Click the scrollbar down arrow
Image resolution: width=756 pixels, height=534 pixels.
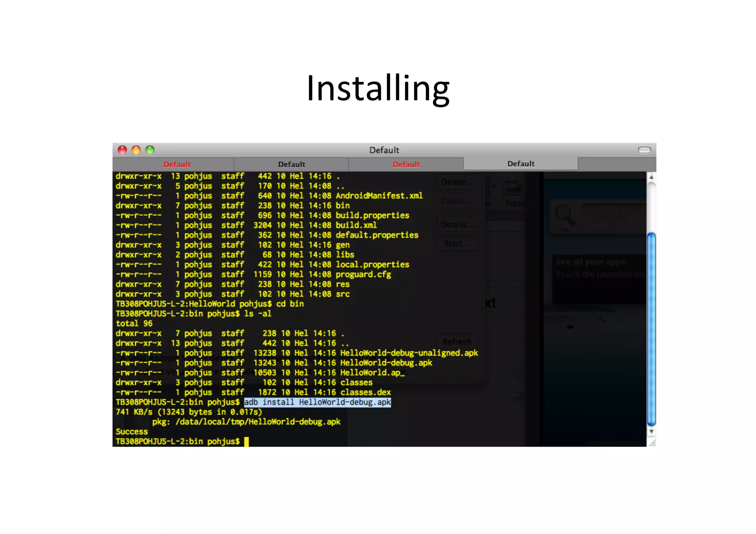pos(652,431)
